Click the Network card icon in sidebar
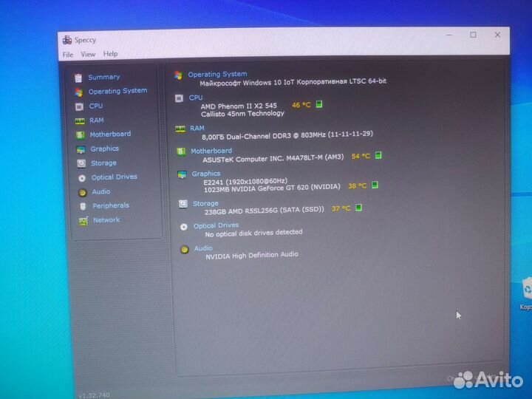 83,221
